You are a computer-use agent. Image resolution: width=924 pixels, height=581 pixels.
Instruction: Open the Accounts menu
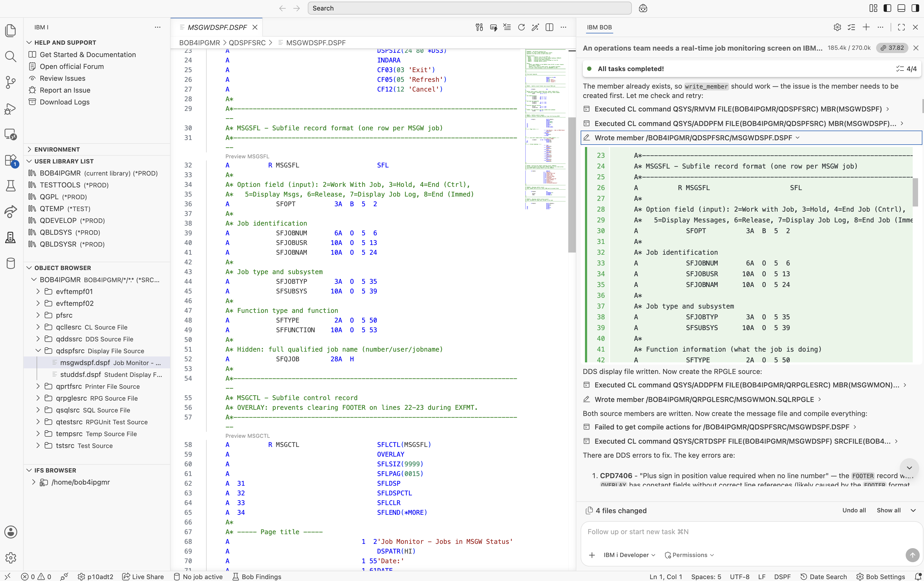click(11, 532)
